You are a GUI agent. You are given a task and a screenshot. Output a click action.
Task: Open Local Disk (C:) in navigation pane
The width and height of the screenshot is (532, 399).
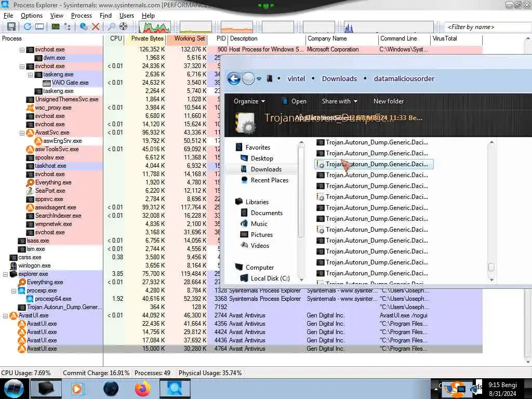tap(270, 278)
